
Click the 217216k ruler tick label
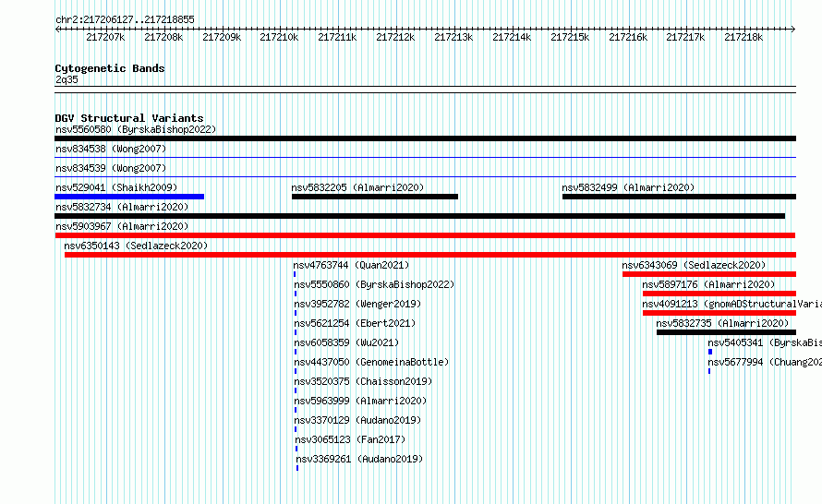(628, 37)
